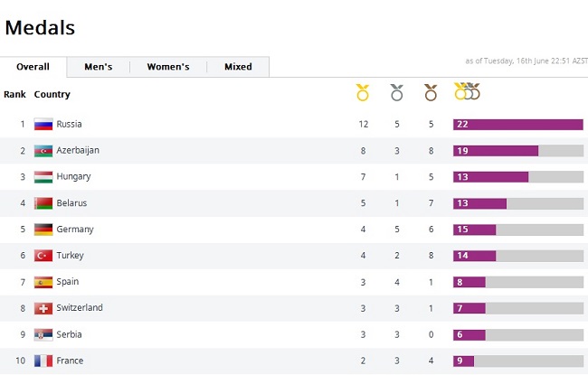Click Germany's bronze count 6

pos(431,230)
